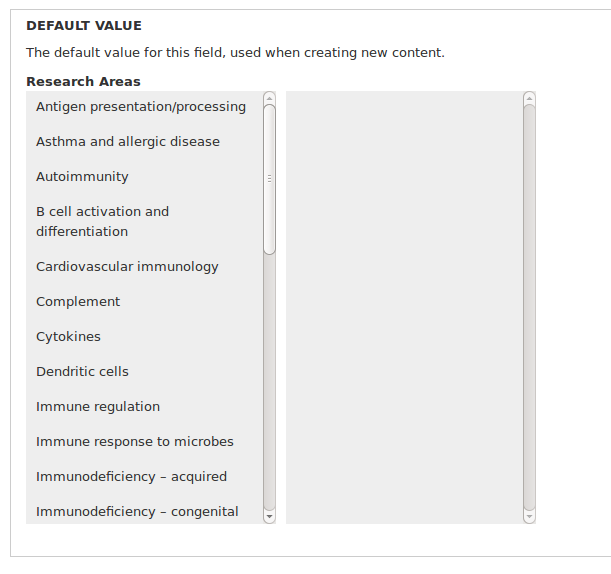The width and height of the screenshot is (611, 574).
Task: Select the Complement option
Action: pyautogui.click(x=145, y=302)
